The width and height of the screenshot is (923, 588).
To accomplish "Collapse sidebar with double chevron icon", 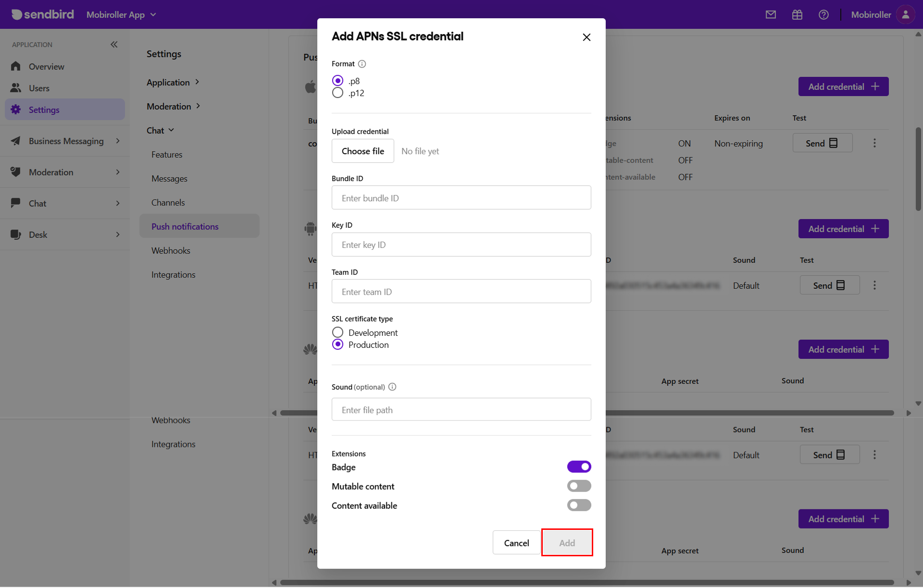I will [x=114, y=44].
